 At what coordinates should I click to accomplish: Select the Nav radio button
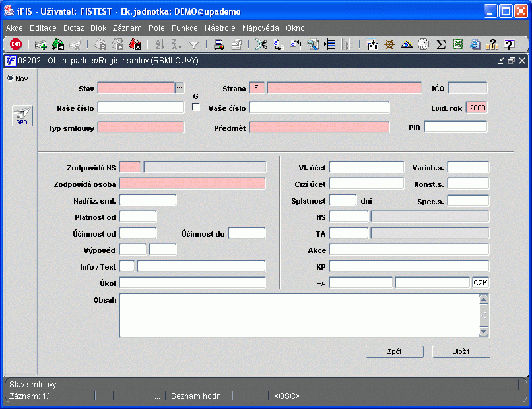click(11, 78)
